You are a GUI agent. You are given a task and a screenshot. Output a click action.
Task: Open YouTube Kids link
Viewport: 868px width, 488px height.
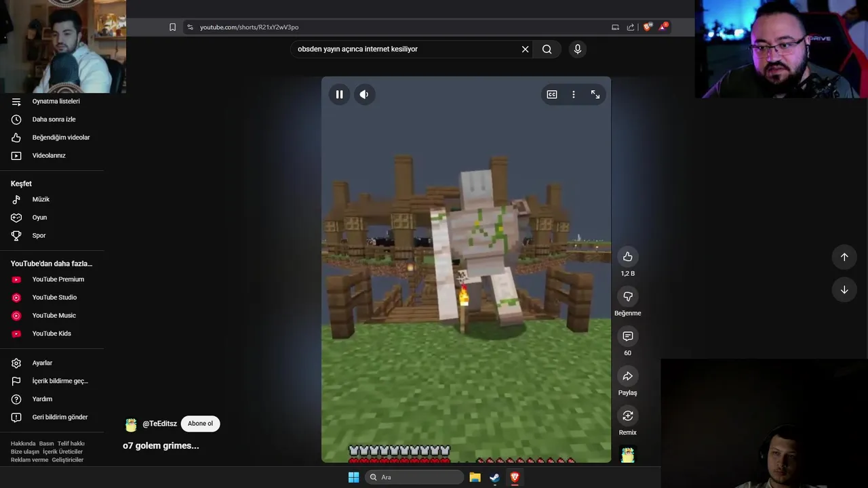pos(52,333)
